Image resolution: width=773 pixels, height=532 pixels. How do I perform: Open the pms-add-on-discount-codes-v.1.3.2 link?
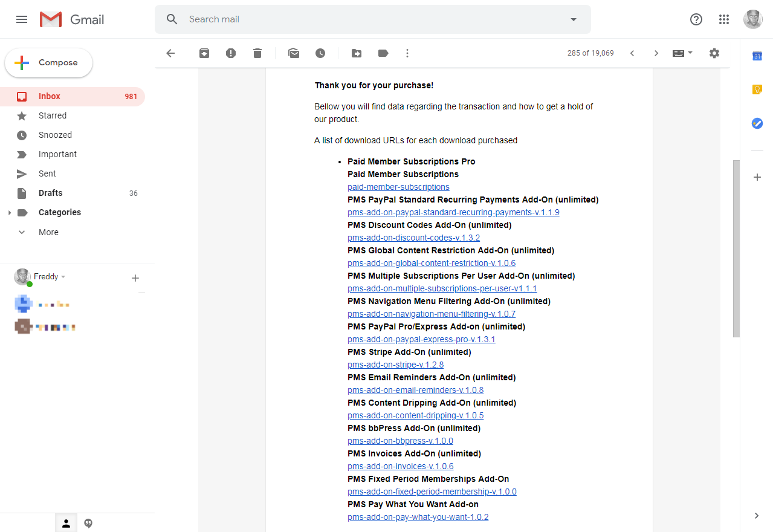[413, 238]
